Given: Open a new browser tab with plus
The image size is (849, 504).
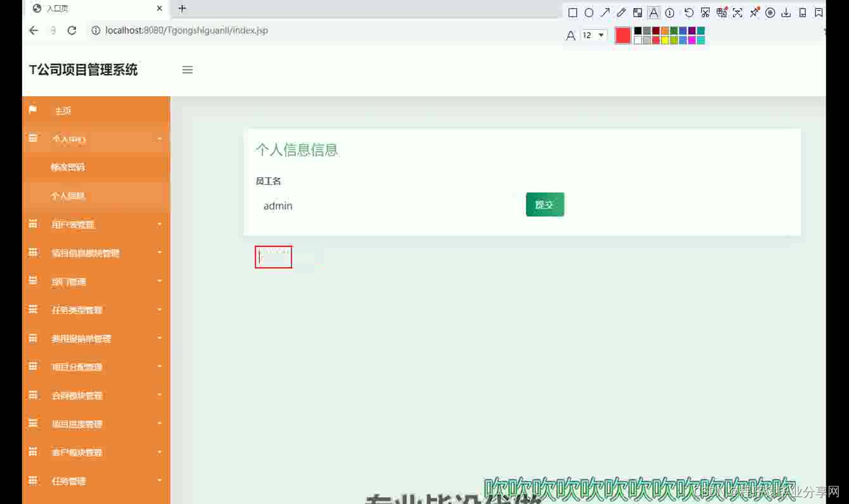Looking at the screenshot, I should click(x=182, y=9).
